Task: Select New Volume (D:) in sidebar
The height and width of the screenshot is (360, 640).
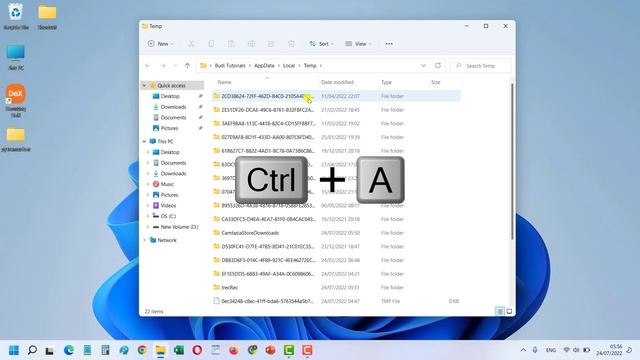Action: pyautogui.click(x=179, y=227)
